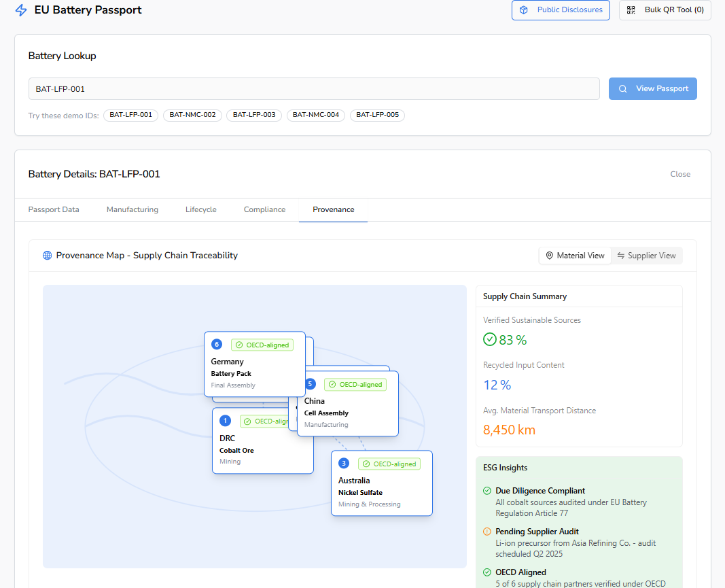The width and height of the screenshot is (725, 588).
Task: Select demo ID BAT-LFP-005 chip
Action: tap(377, 115)
